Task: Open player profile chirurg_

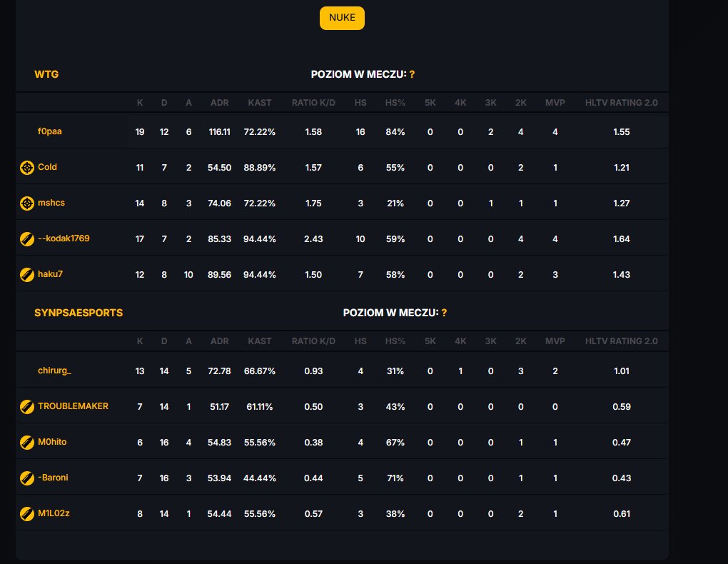Action: tap(54, 371)
